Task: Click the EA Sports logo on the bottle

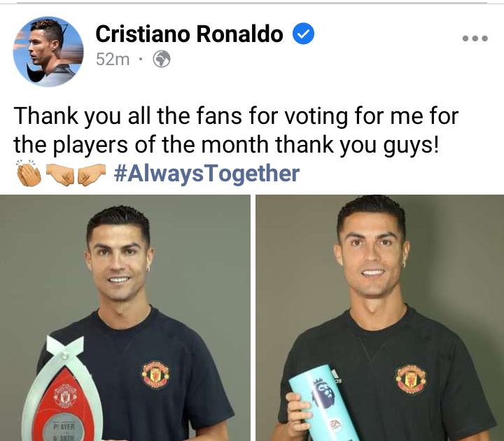Action: click(x=335, y=425)
